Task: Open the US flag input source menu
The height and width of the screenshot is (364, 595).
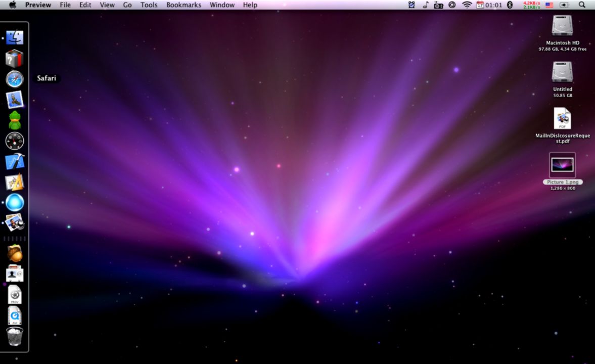Action: (550, 5)
